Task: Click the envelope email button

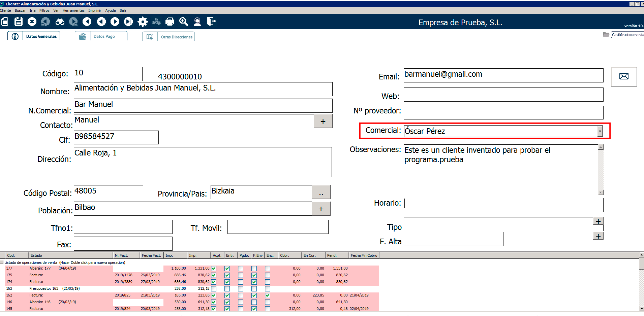Action: [x=624, y=76]
